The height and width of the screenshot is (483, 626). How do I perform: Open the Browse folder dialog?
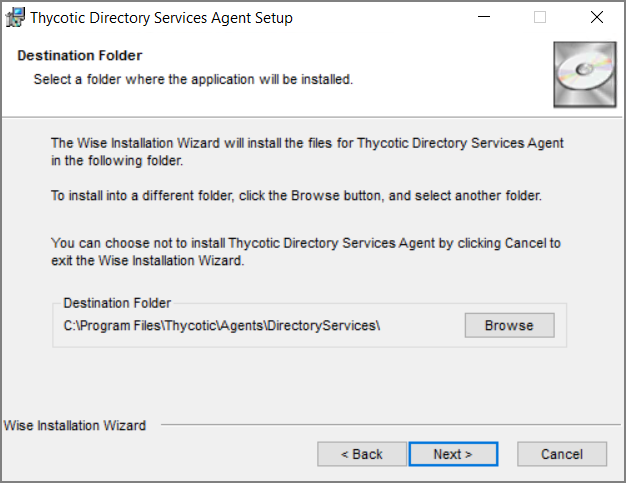[x=509, y=325]
